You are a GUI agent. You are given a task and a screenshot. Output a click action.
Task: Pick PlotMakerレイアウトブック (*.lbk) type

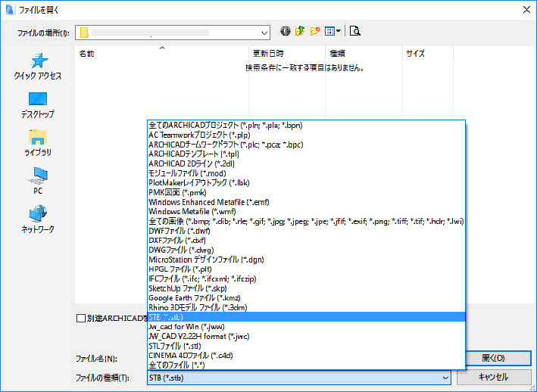306,182
